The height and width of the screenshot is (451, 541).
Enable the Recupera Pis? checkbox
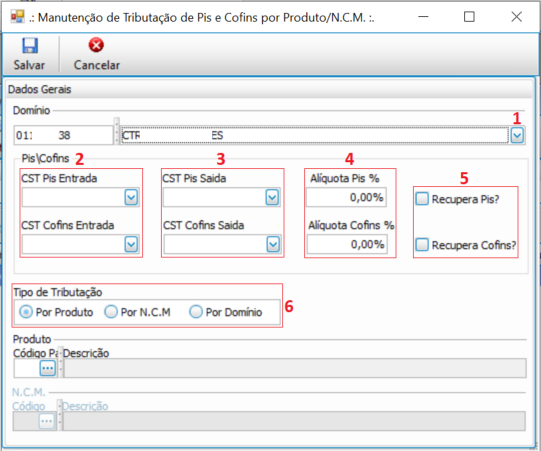[422, 199]
